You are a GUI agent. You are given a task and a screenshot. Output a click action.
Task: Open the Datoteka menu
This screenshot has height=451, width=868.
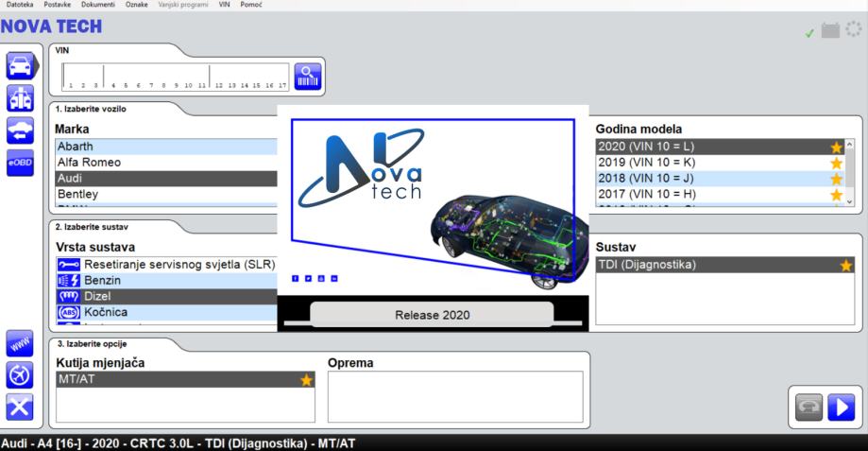click(x=20, y=5)
